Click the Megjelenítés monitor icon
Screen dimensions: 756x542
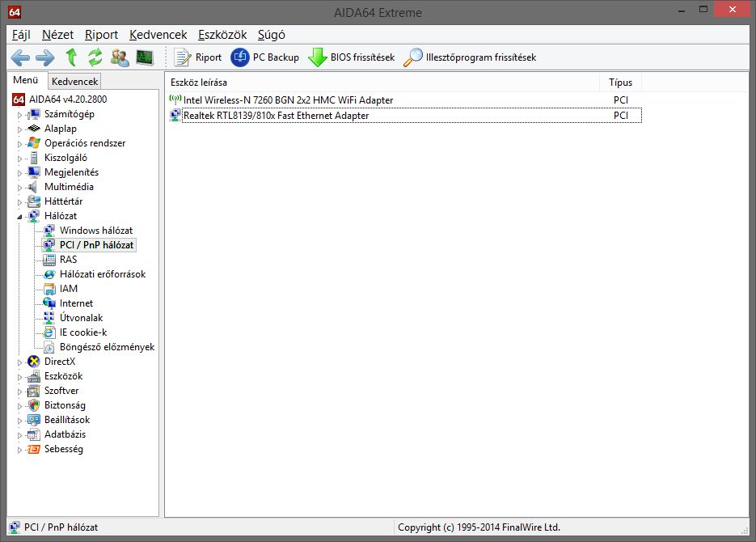34,172
